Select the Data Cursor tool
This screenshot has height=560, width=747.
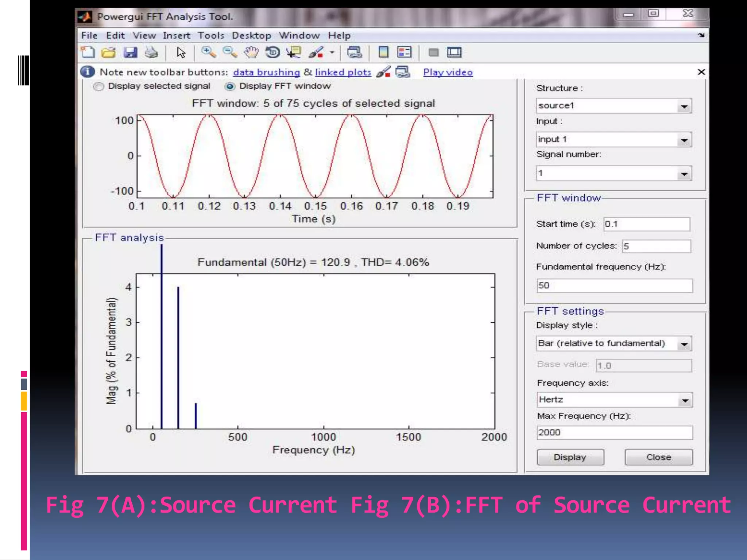point(294,52)
